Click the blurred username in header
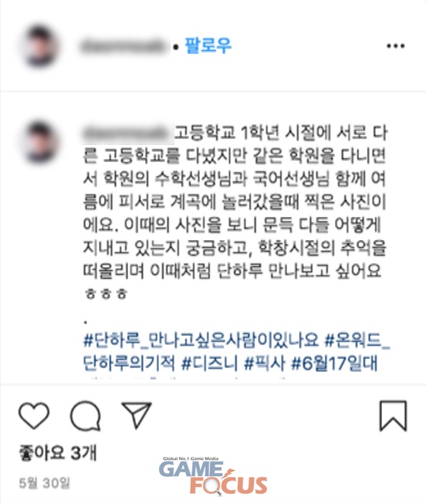Image resolution: width=426 pixels, height=504 pixels. click(x=125, y=46)
